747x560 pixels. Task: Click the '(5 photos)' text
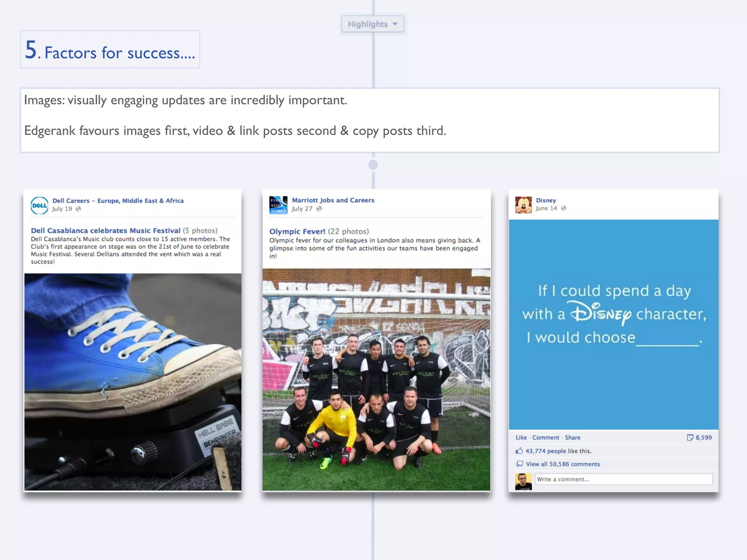click(x=200, y=230)
